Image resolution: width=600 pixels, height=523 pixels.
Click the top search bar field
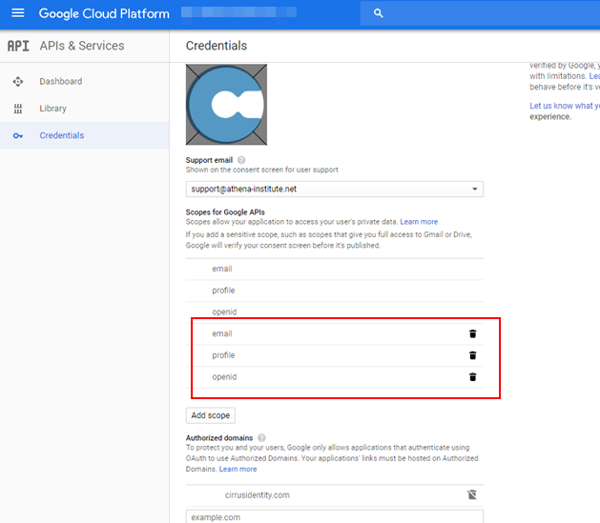tap(480, 13)
